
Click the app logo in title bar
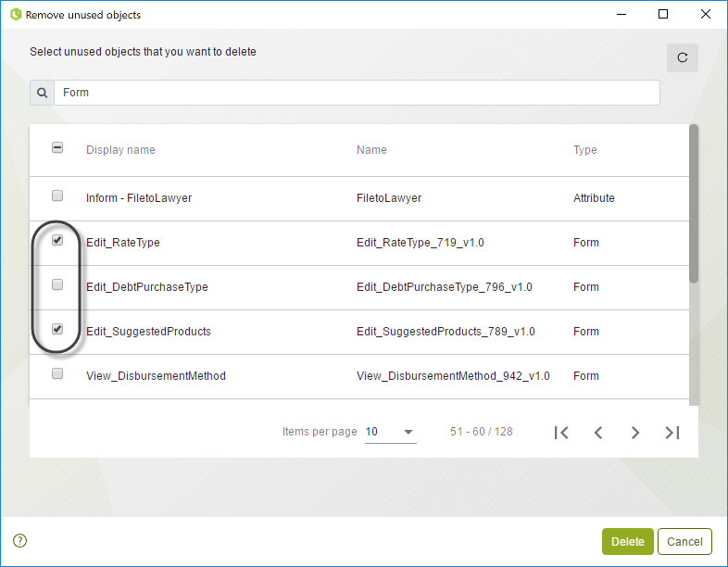(16, 15)
